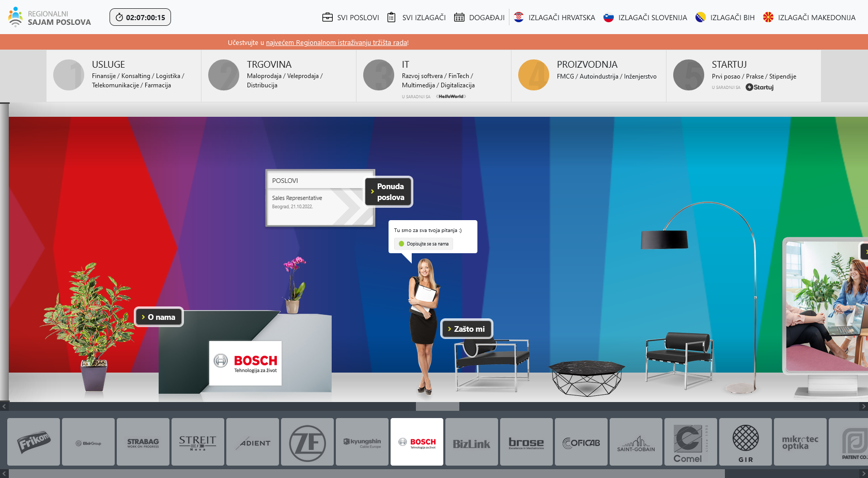Click the calendar icon for Događaji
This screenshot has width=868, height=478.
(x=459, y=17)
